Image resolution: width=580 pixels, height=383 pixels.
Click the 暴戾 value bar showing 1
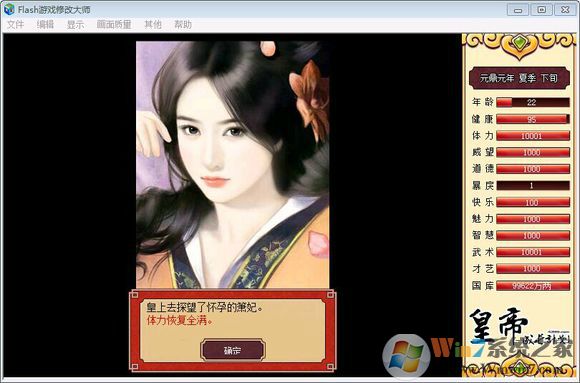tap(533, 185)
